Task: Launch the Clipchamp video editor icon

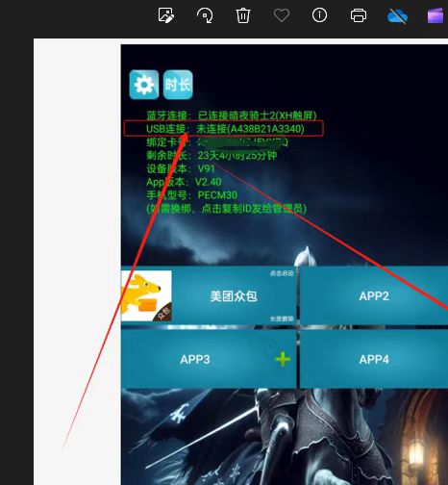Action: coord(436,15)
